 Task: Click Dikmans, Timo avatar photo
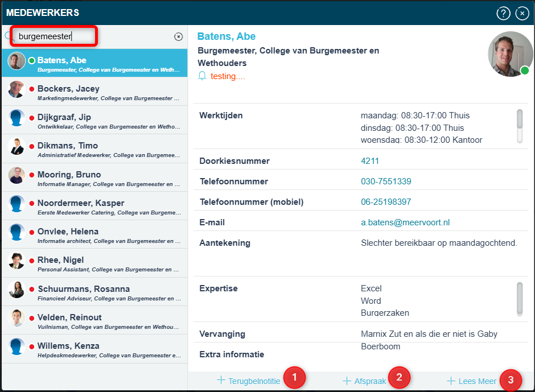point(17,146)
